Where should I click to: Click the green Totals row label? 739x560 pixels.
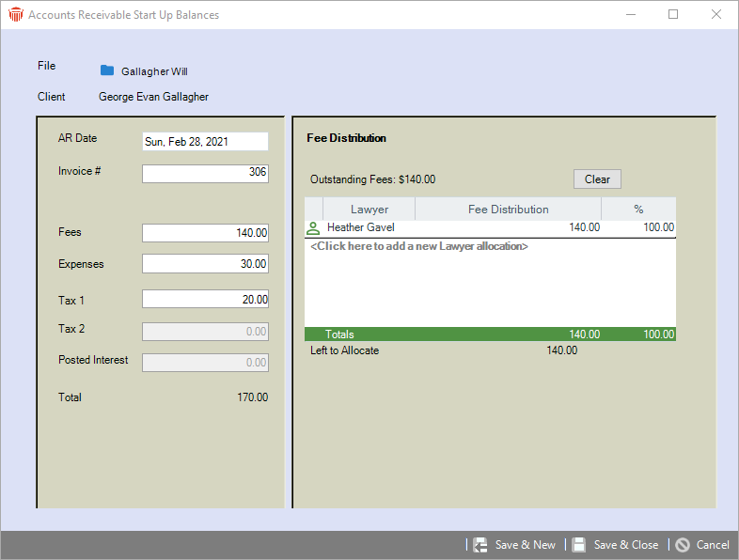[x=339, y=334]
